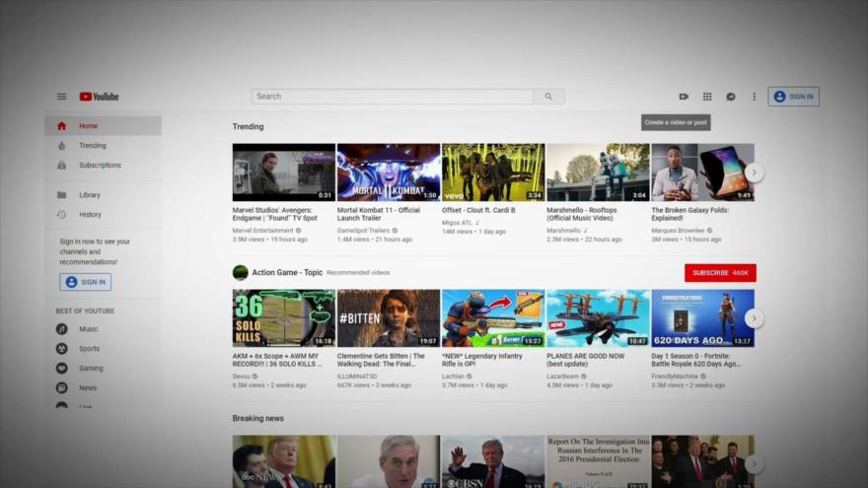
Task: Open the create video camera icon
Action: coord(684,97)
